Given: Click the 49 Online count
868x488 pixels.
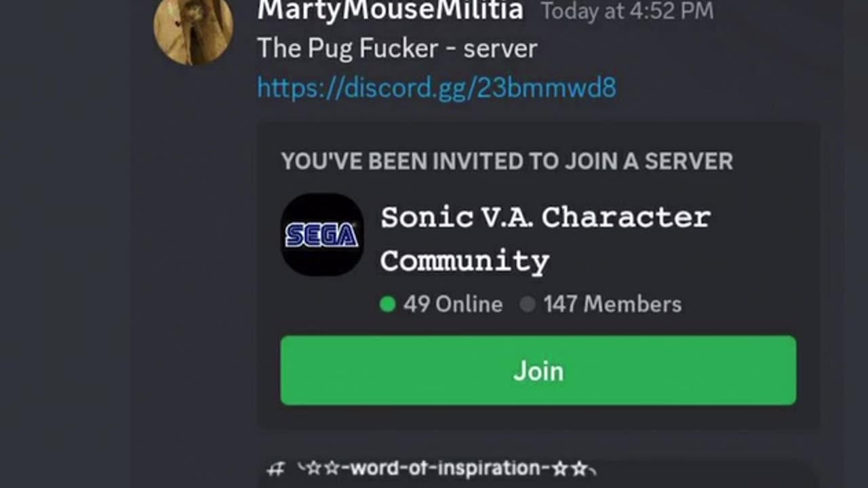Looking at the screenshot, I should tap(453, 304).
